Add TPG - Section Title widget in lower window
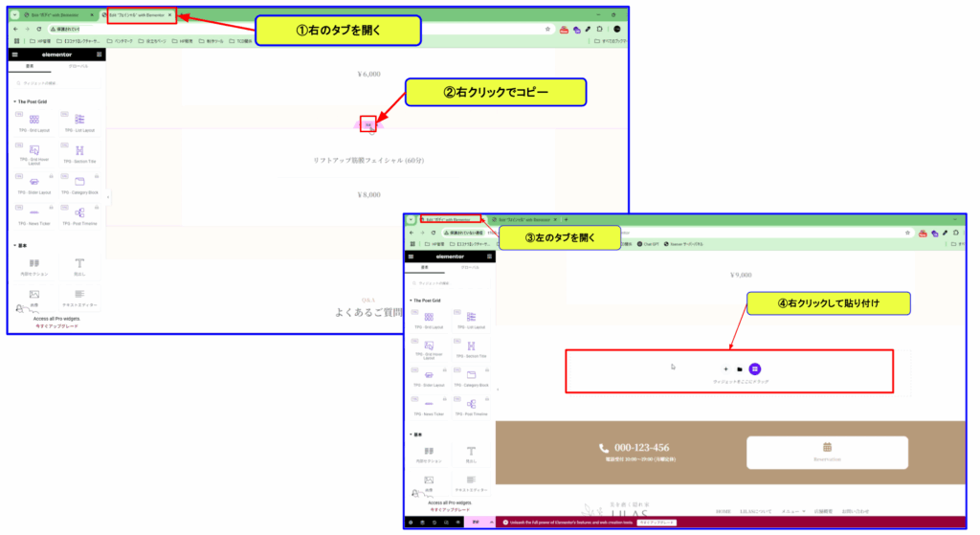The width and height of the screenshot is (980, 535). coord(471,348)
